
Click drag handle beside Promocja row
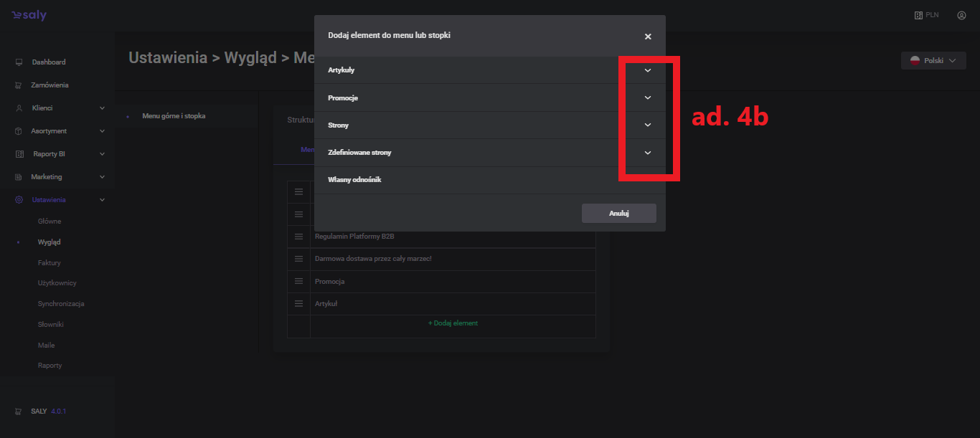point(298,282)
